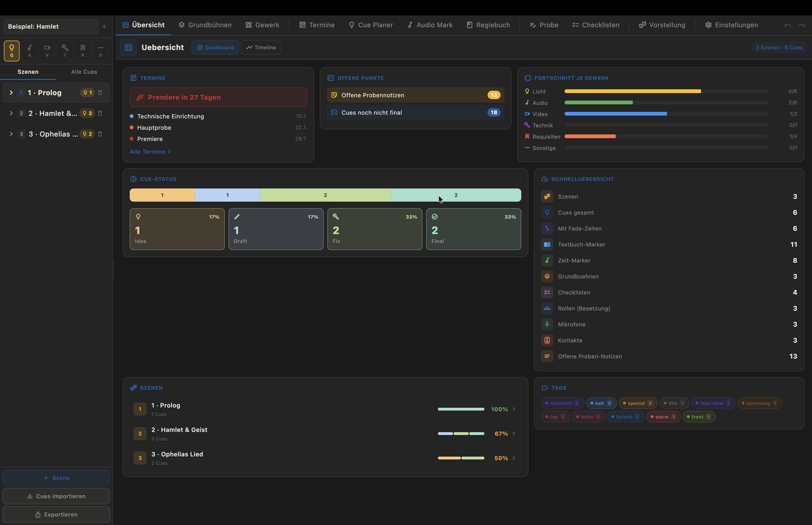Image resolution: width=812 pixels, height=525 pixels.
Task: Click the Licht progress bar
Action: coord(667,91)
